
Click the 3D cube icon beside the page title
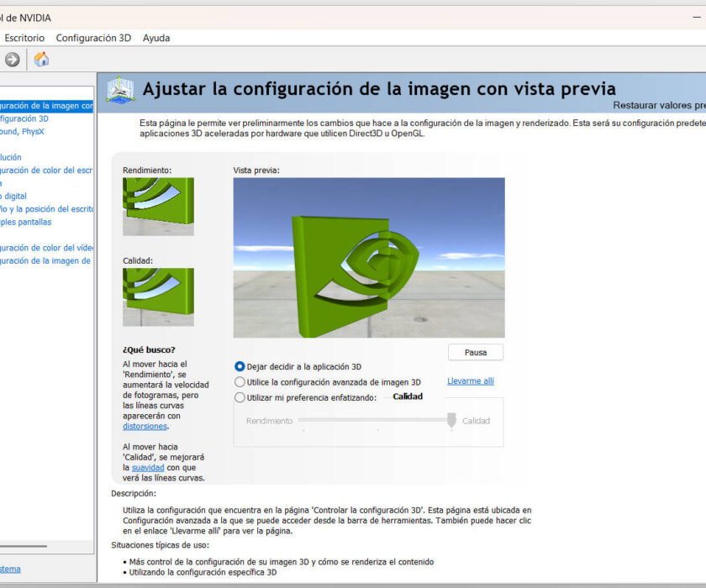[x=120, y=90]
